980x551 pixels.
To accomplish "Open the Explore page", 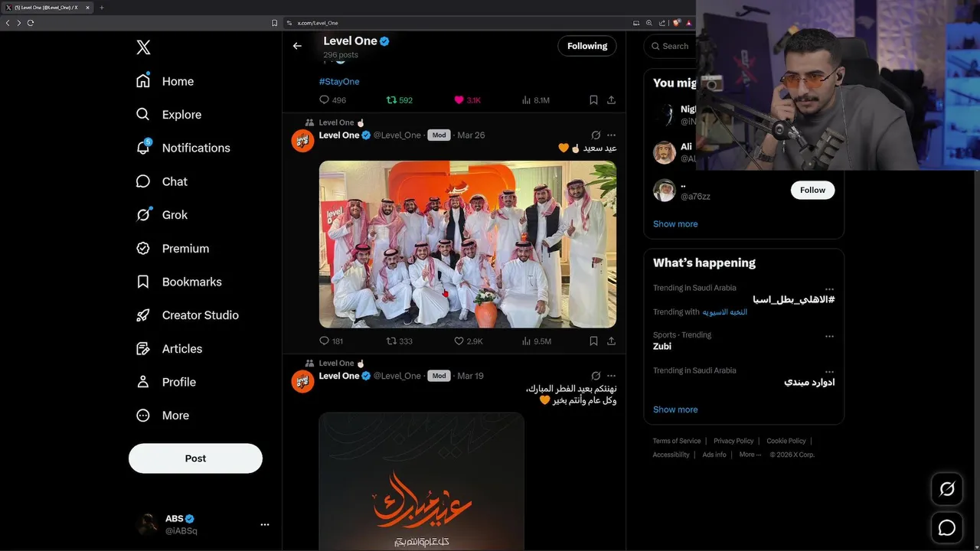I will (x=168, y=115).
